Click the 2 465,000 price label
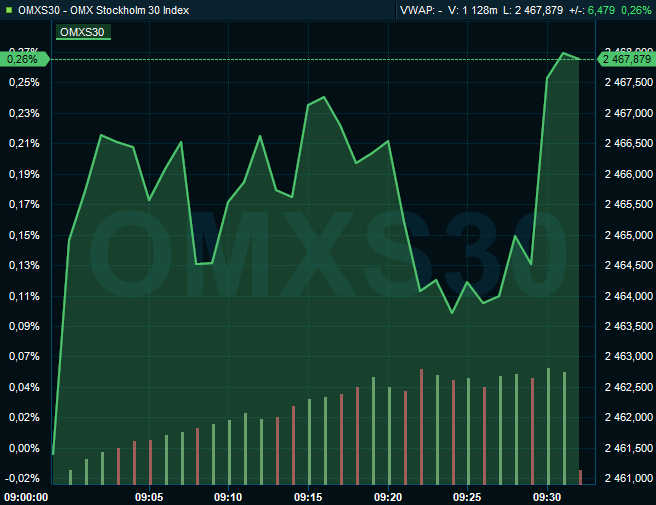 pos(629,235)
